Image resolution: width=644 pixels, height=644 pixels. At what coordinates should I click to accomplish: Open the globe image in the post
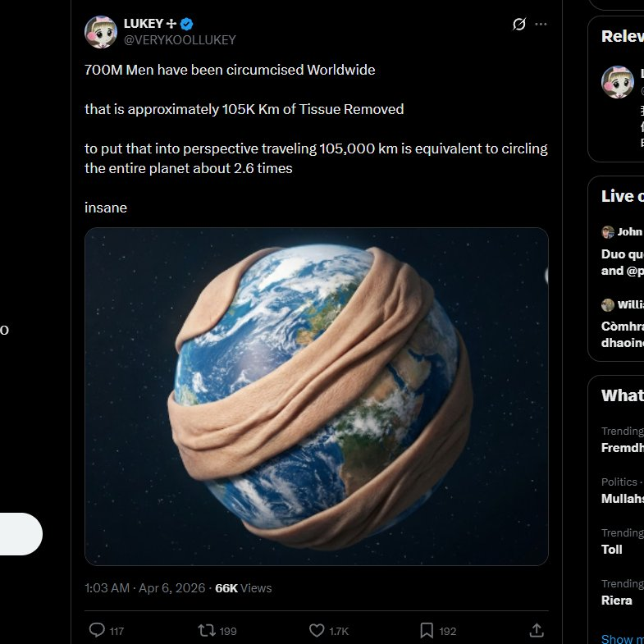click(x=316, y=396)
